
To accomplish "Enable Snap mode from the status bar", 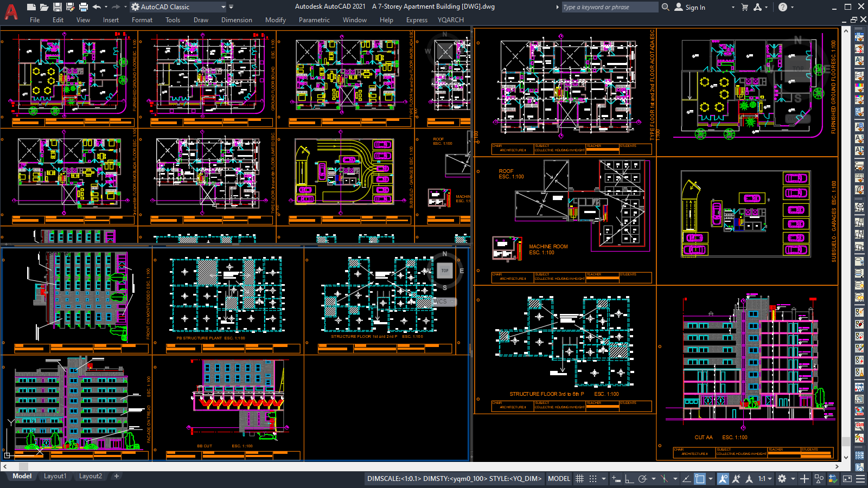I will pyautogui.click(x=592, y=478).
